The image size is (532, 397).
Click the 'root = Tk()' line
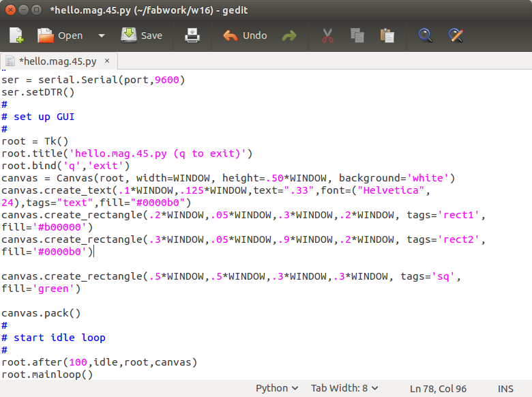pos(35,141)
